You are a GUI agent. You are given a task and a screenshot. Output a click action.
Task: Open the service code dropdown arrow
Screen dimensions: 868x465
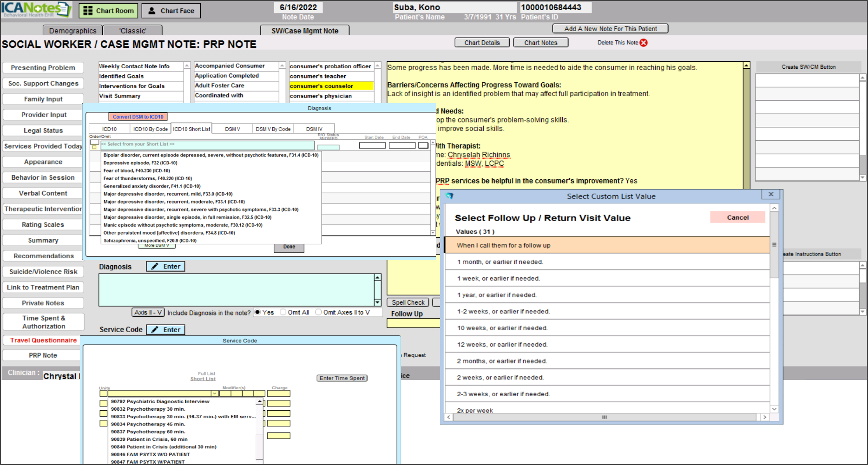click(x=215, y=393)
